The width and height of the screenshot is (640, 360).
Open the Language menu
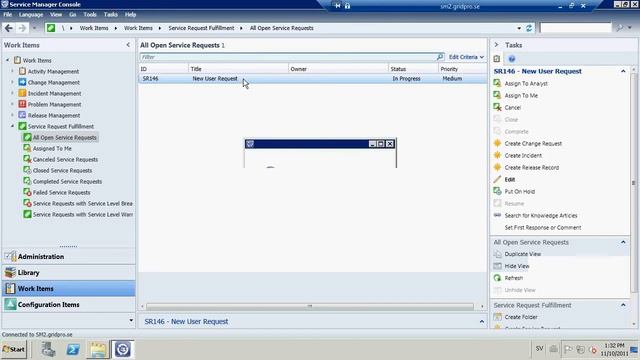click(x=31, y=14)
